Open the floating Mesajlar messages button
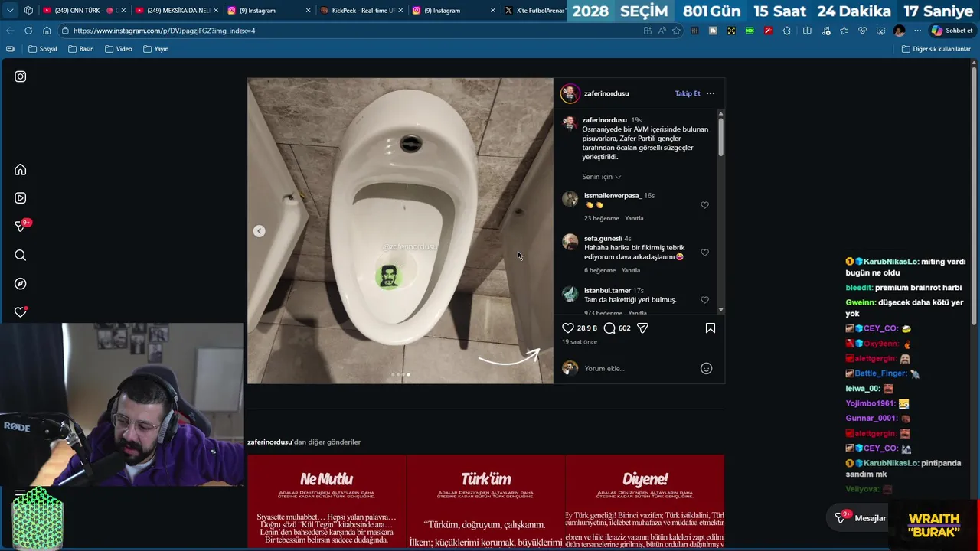Screen dimensions: 980x551 (x=861, y=518)
